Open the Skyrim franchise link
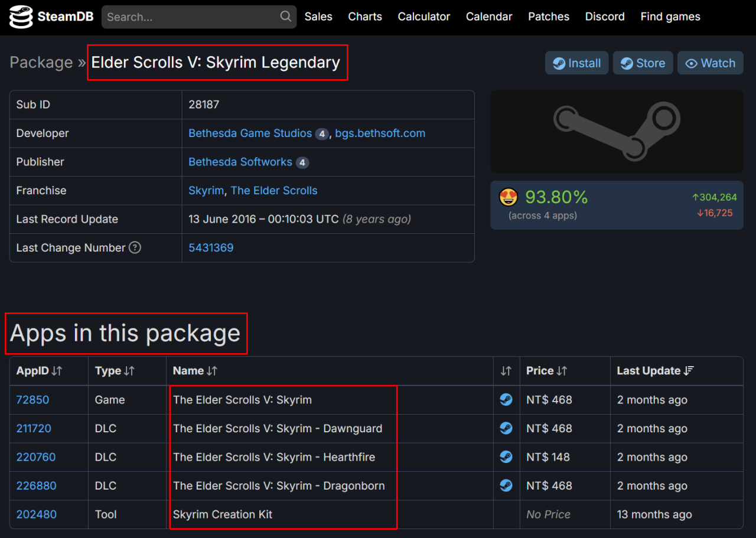 (x=206, y=191)
